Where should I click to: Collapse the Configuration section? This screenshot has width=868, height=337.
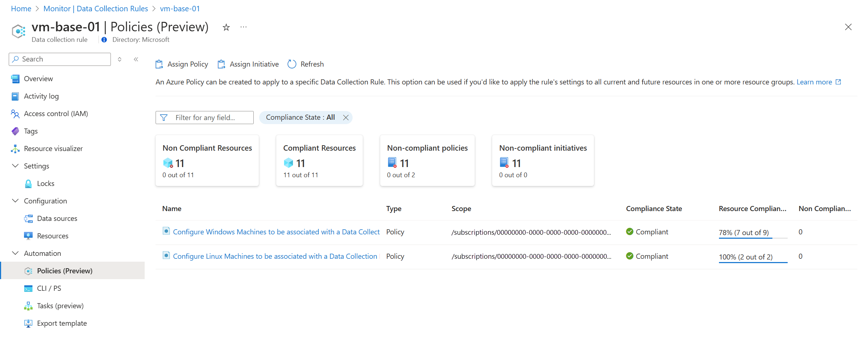(x=15, y=201)
